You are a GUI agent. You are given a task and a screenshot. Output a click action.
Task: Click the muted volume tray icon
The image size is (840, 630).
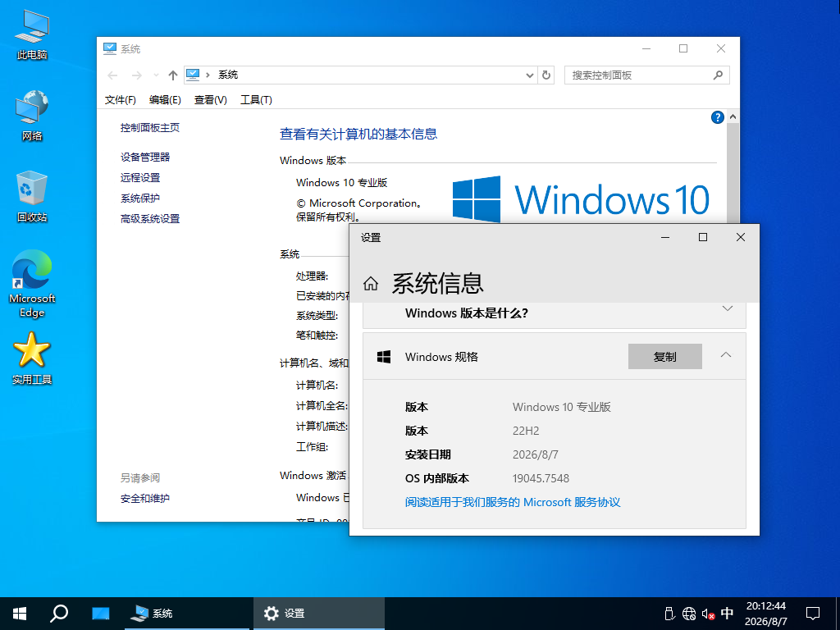[x=708, y=614]
